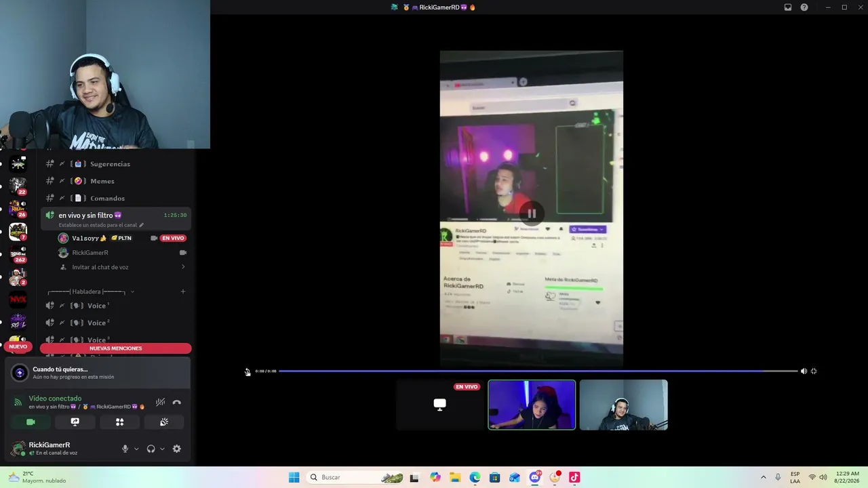The width and height of the screenshot is (868, 488).
Task: Open the 'Cuando tú quieras...' mission card
Action: pyautogui.click(x=98, y=373)
